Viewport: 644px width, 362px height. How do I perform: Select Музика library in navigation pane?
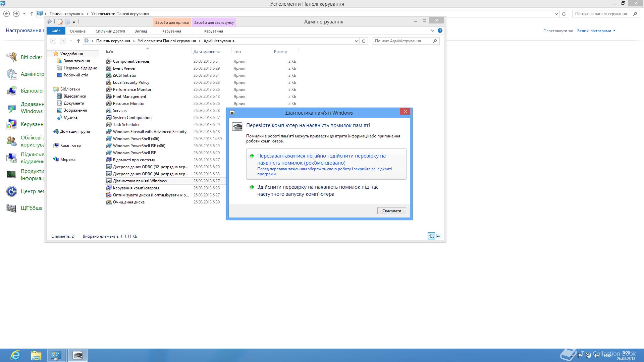click(x=70, y=117)
